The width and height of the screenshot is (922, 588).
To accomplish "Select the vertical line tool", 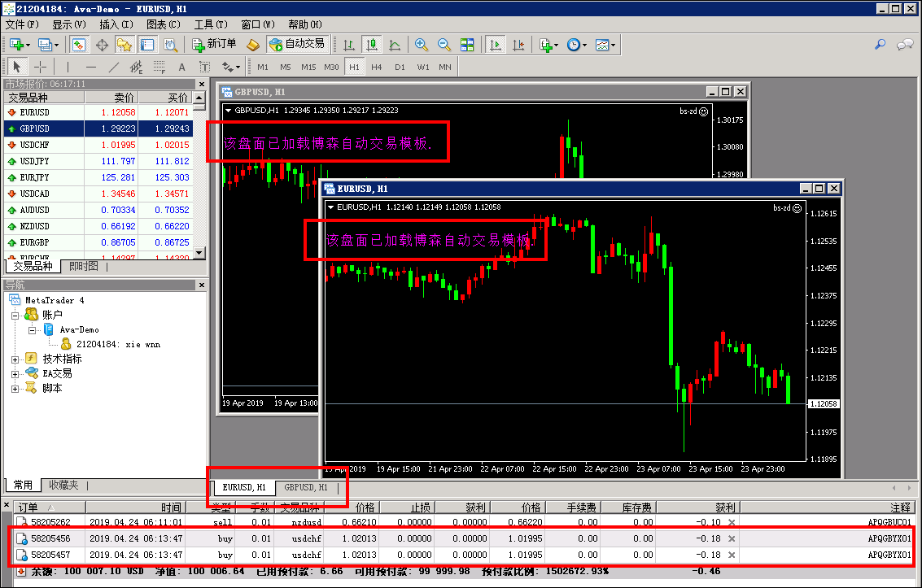I will click(x=68, y=67).
